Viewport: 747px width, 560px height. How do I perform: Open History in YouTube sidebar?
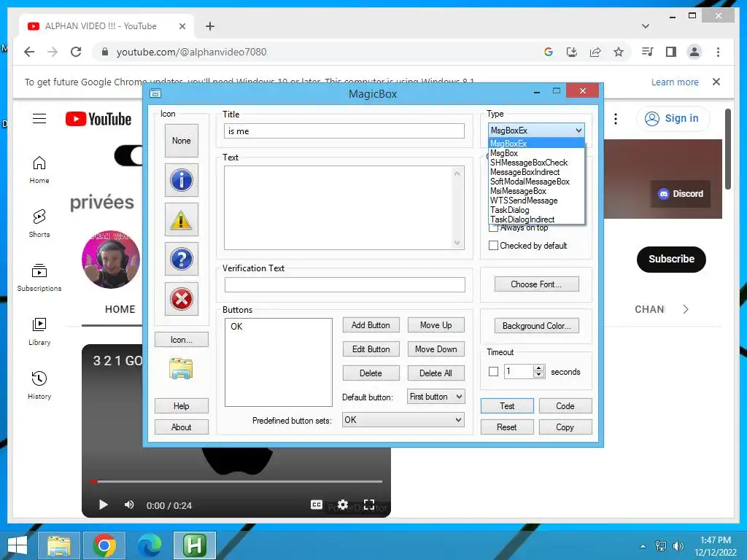click(39, 385)
